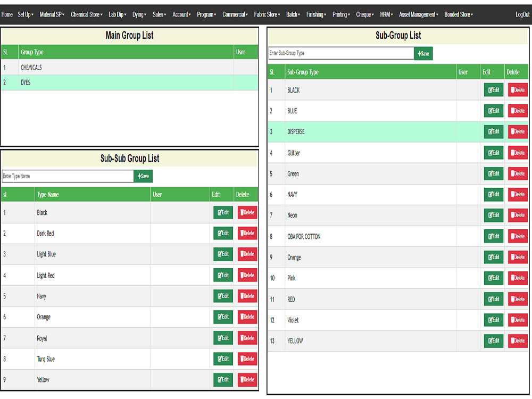Edit the Sub-Group Orange row
Image resolution: width=532 pixels, height=399 pixels.
(494, 257)
